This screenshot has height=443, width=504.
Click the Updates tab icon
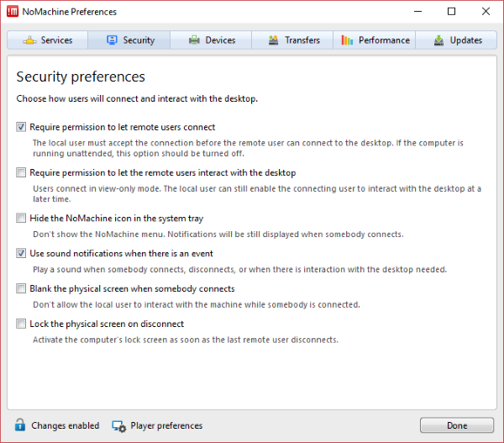pyautogui.click(x=438, y=40)
